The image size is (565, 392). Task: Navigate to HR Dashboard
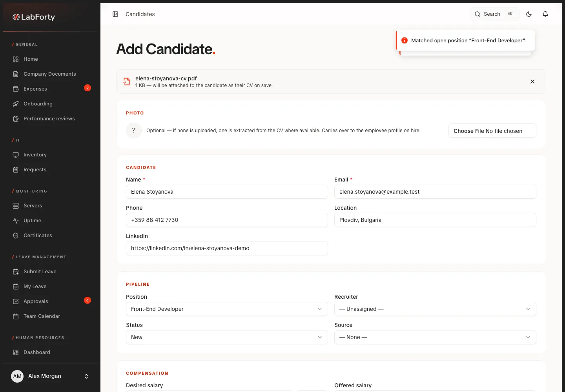pos(50,352)
